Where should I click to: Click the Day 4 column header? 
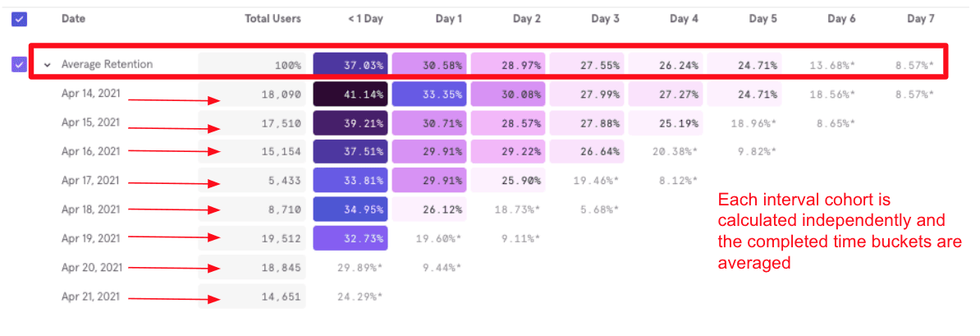(684, 18)
